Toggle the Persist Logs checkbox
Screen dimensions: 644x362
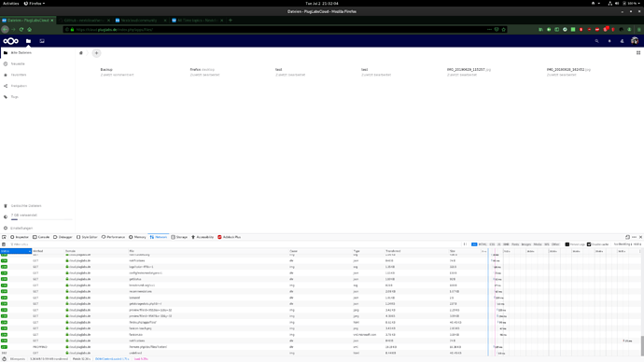point(567,244)
